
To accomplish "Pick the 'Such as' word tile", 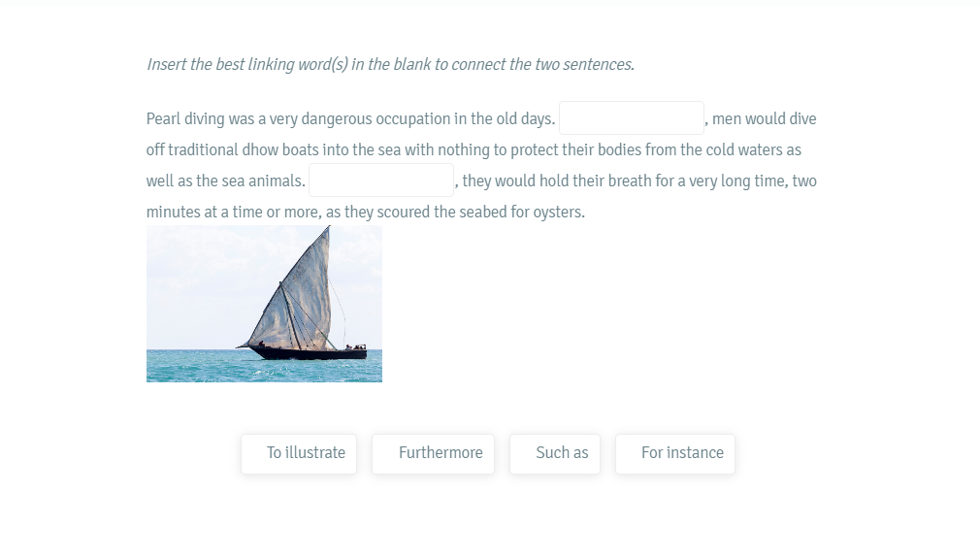I will click(555, 454).
